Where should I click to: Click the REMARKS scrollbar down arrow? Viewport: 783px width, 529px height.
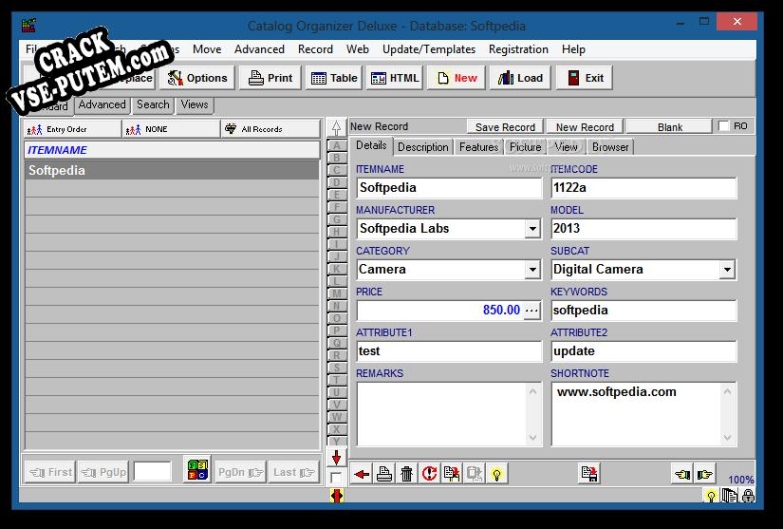(533, 438)
